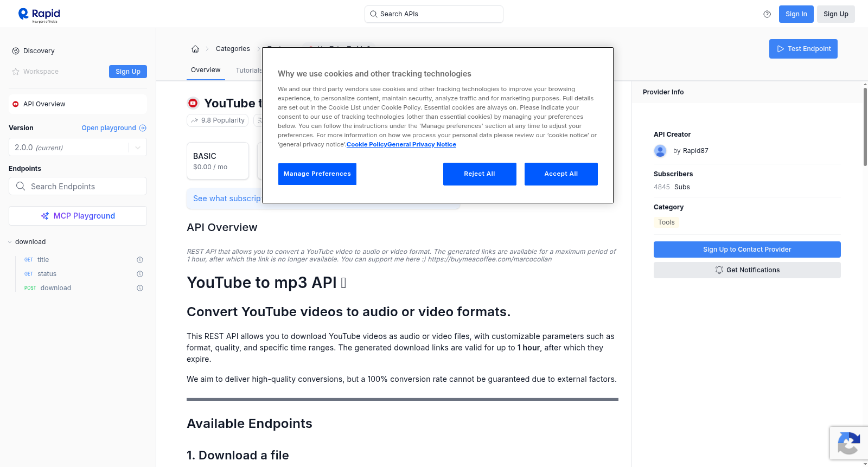Click the Manage Preferences button
The width and height of the screenshot is (868, 467).
tap(317, 174)
